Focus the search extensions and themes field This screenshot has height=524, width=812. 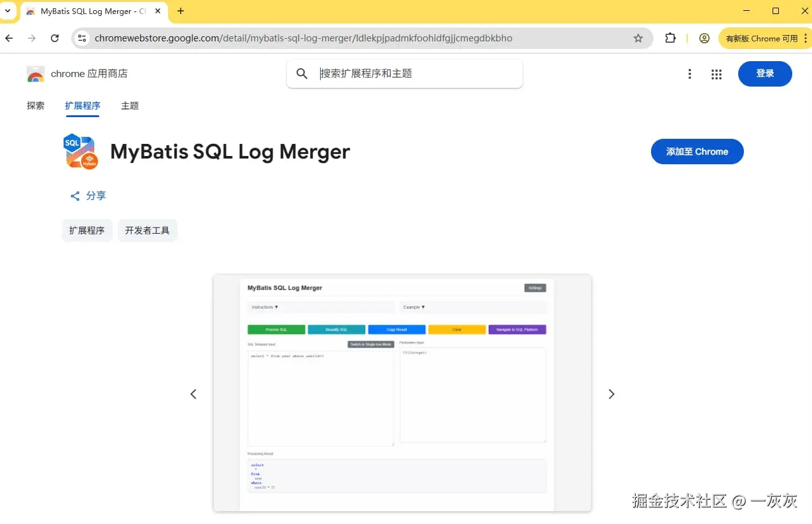coord(405,74)
